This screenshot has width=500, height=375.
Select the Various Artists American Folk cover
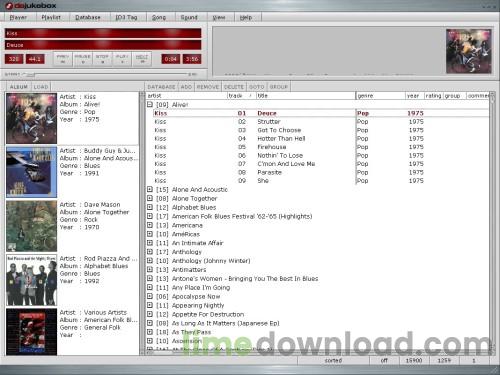click(32, 332)
